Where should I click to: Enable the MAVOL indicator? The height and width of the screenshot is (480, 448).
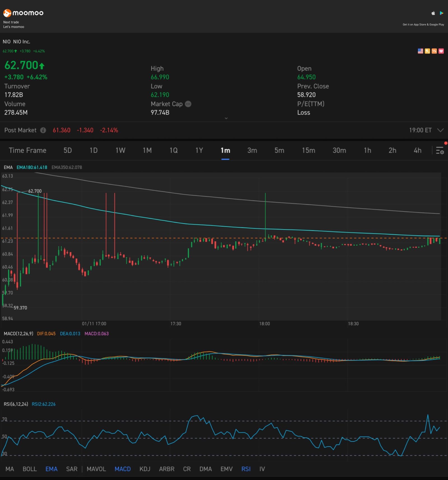click(x=96, y=469)
